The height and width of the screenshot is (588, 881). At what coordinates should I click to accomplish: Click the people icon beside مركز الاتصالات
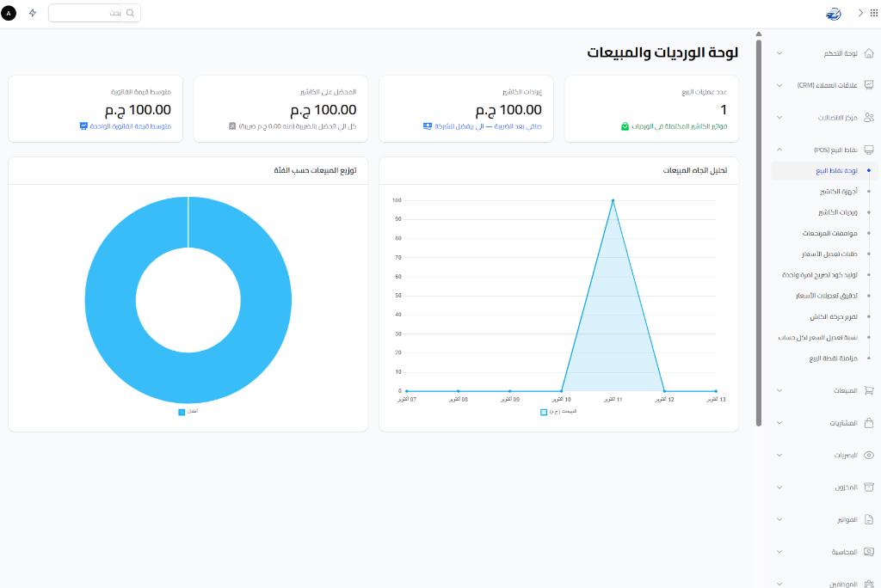coord(869,118)
